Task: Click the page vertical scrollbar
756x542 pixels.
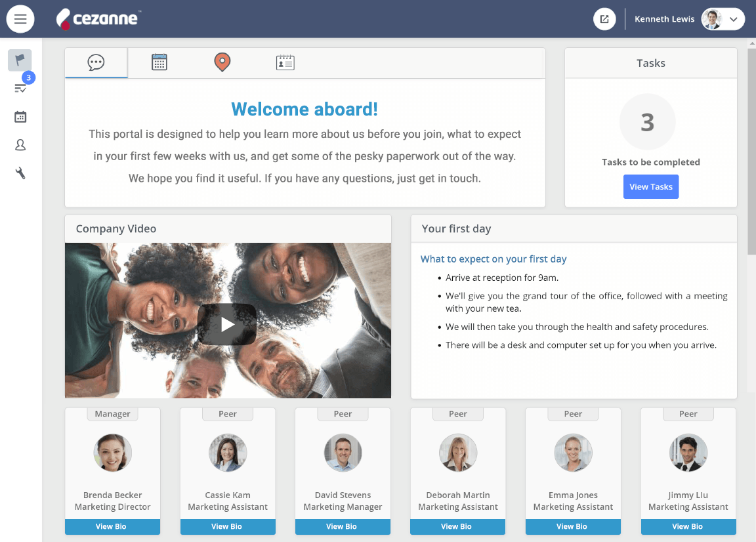Action: [751, 150]
